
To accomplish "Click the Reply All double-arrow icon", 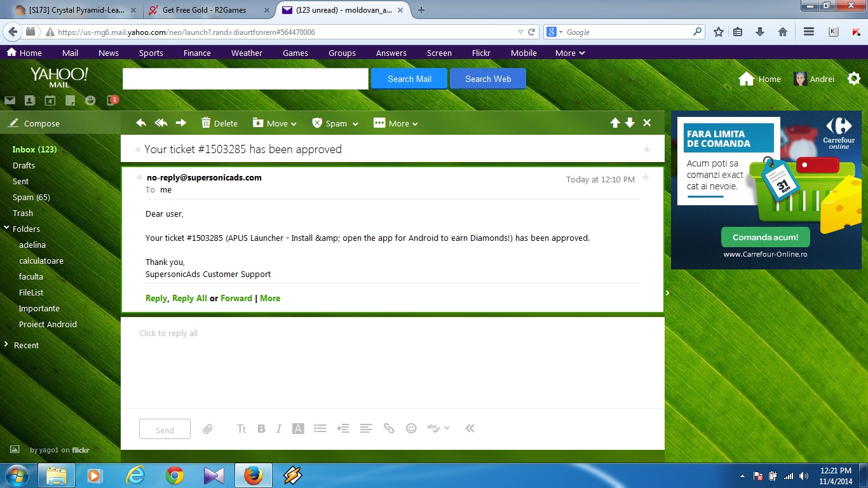I will click(x=161, y=123).
